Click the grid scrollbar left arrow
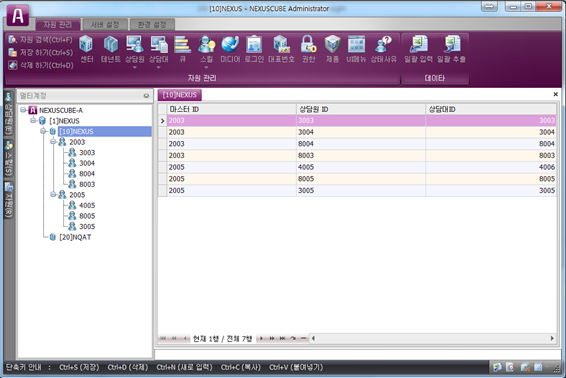 pos(313,338)
